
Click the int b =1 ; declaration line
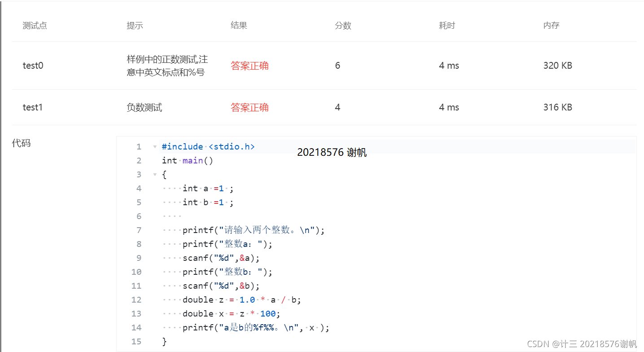coord(208,202)
